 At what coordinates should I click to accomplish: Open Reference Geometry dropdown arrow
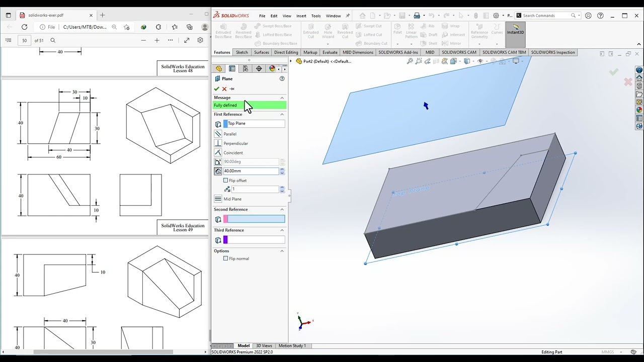point(479,44)
